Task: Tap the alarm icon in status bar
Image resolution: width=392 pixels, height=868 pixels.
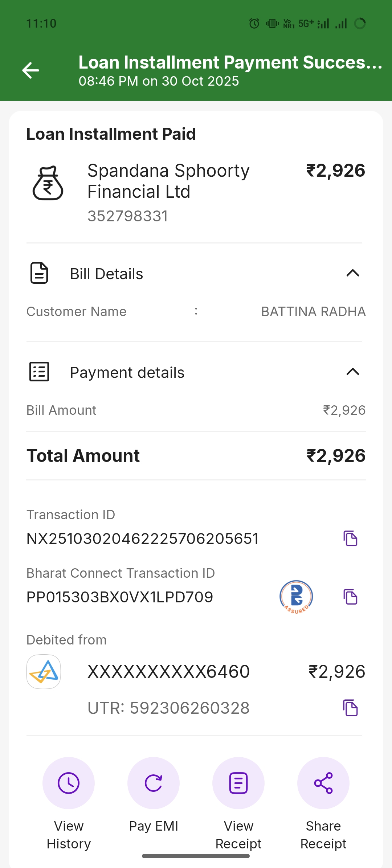Action: (x=254, y=24)
